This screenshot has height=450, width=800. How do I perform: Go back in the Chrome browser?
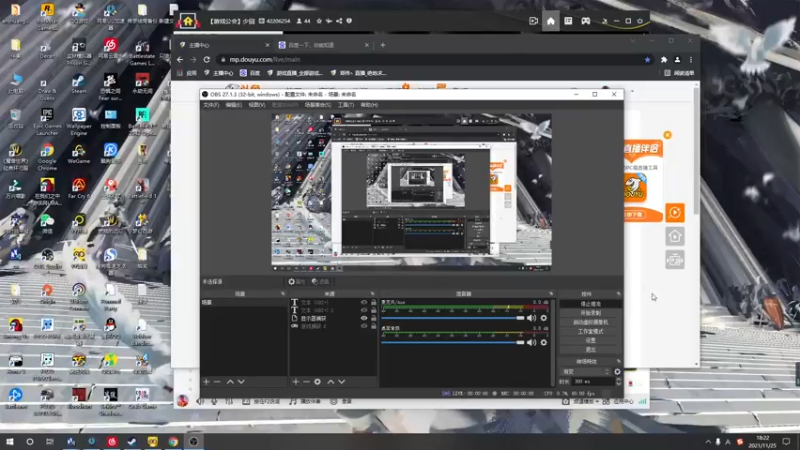[180, 60]
